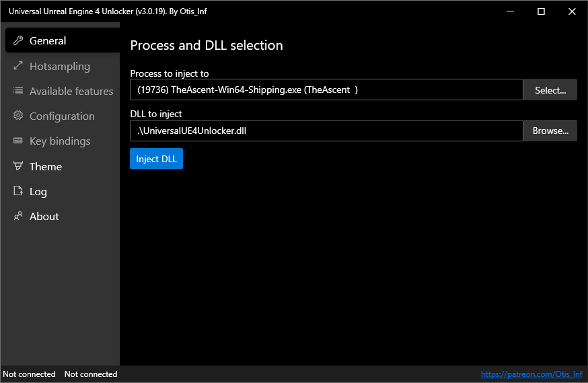Open process chooser with Select... button

(x=550, y=90)
